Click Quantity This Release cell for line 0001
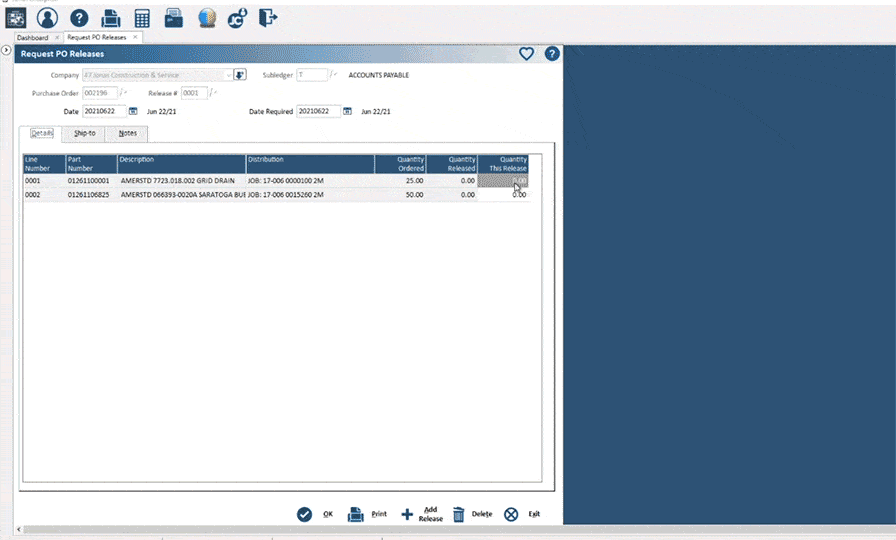This screenshot has width=896, height=540. (x=503, y=181)
